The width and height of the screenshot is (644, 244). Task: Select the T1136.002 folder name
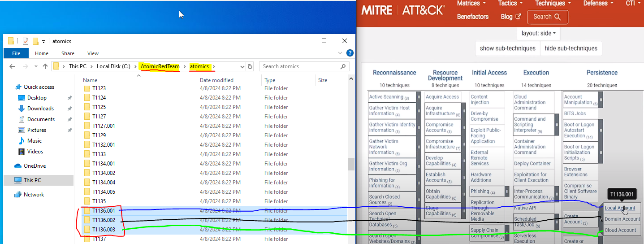point(104,220)
